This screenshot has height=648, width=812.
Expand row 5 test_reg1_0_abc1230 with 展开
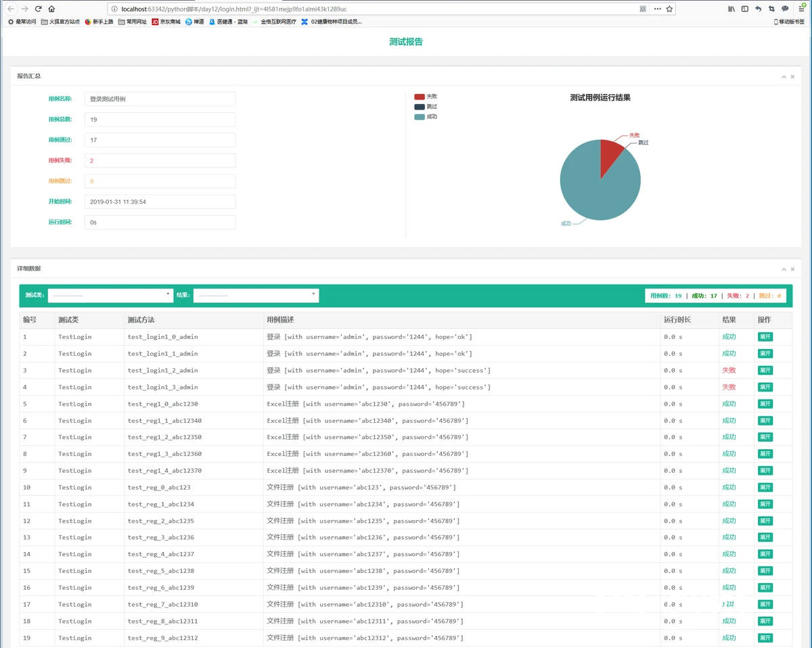[765, 404]
